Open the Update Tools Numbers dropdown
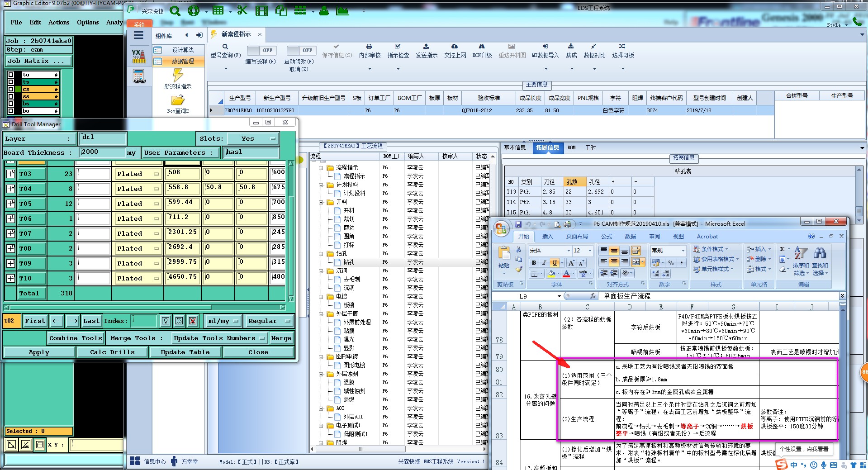The image size is (868, 470). 219,338
